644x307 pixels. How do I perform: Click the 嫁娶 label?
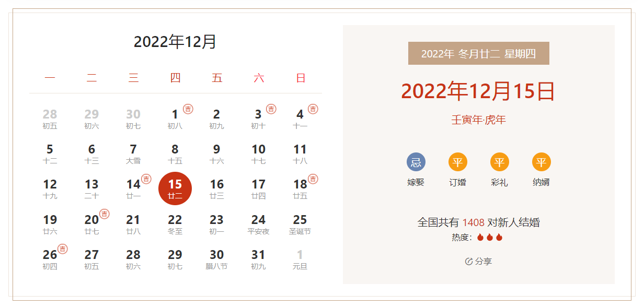pos(416,182)
